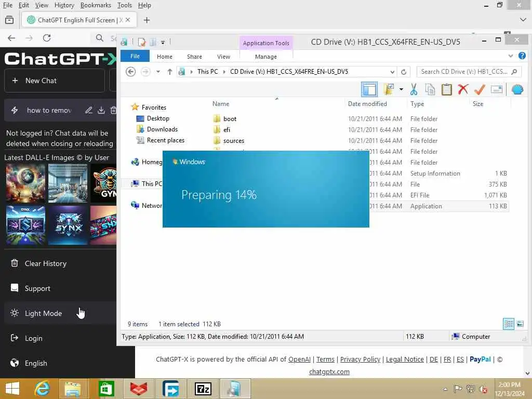This screenshot has width=532, height=399.
Task: Toggle the navigation pane toolbar button
Action: click(x=369, y=89)
